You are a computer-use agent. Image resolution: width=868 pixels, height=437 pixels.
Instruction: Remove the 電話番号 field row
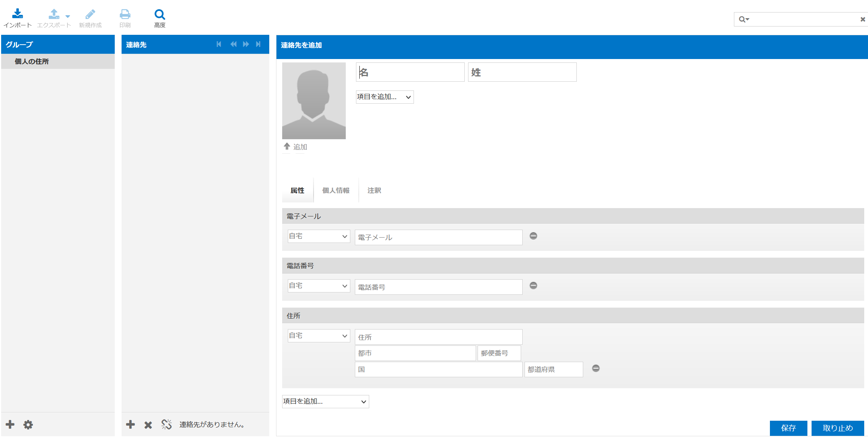[533, 286]
